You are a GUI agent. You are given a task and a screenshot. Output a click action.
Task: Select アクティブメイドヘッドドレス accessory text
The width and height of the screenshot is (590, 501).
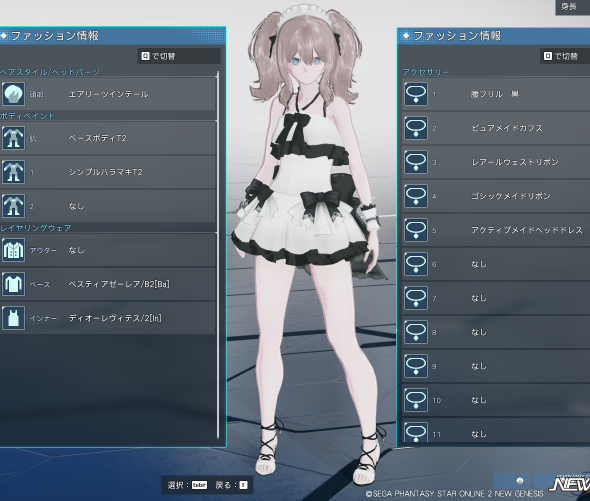coord(527,230)
